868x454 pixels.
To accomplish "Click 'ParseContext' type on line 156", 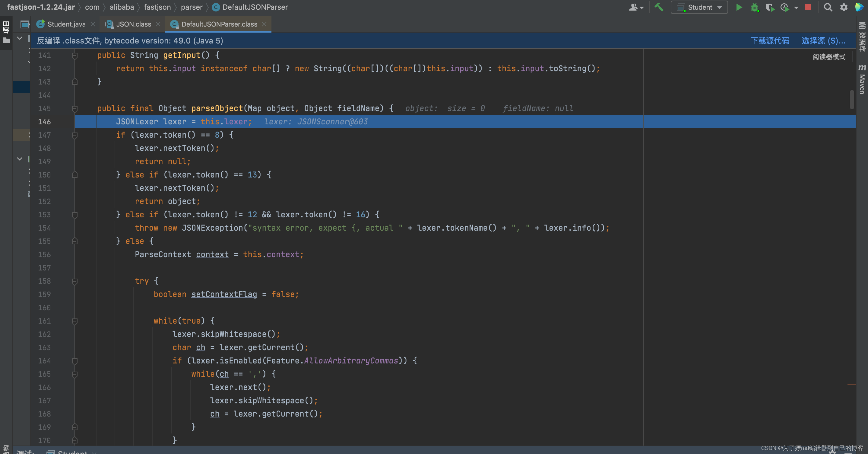I will point(163,255).
